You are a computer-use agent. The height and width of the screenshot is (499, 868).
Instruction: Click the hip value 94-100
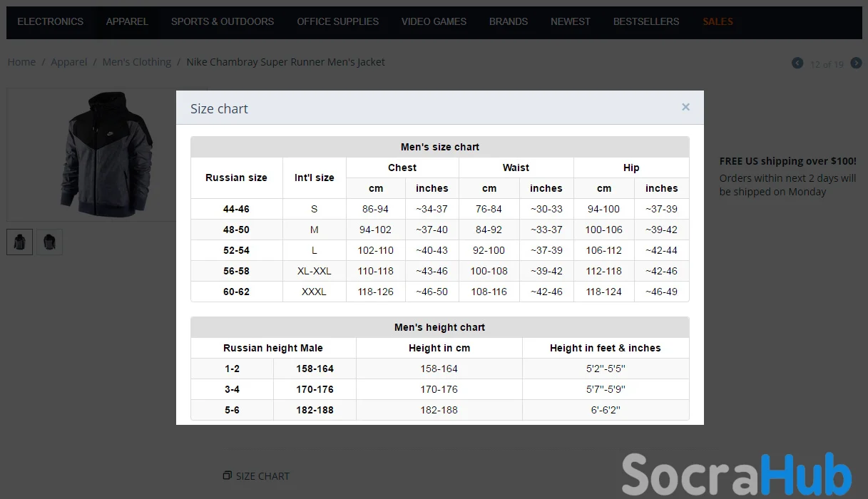click(604, 209)
